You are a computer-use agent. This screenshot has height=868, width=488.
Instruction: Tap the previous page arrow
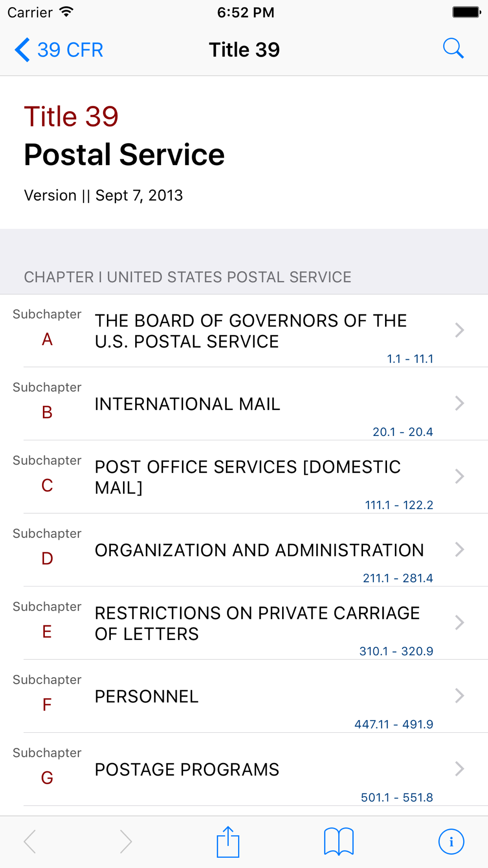click(x=30, y=842)
